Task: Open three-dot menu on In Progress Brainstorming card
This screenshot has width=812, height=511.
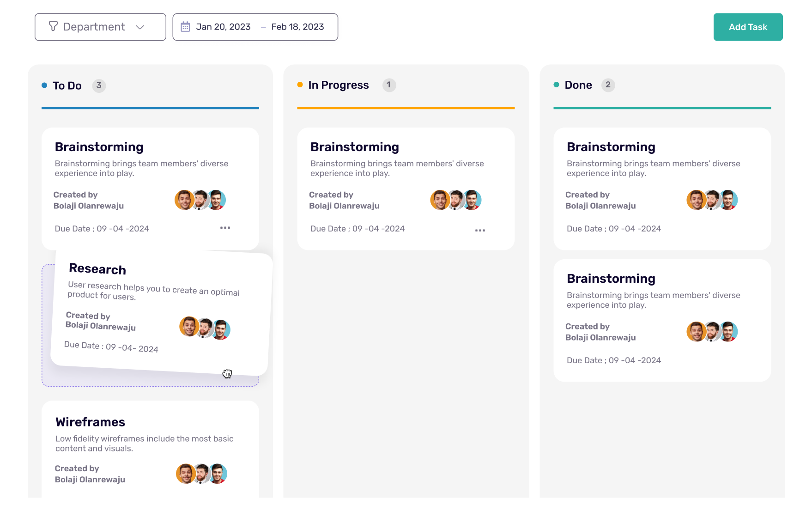Action: [480, 230]
